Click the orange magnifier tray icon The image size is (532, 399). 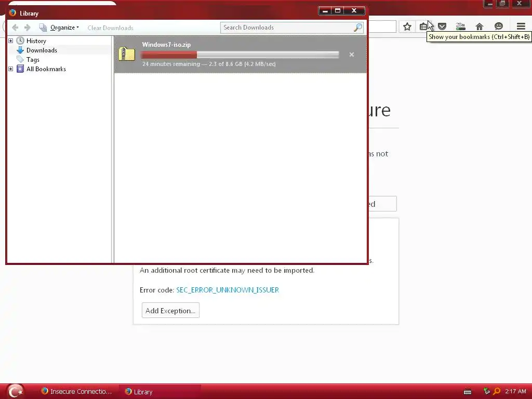coord(497,391)
